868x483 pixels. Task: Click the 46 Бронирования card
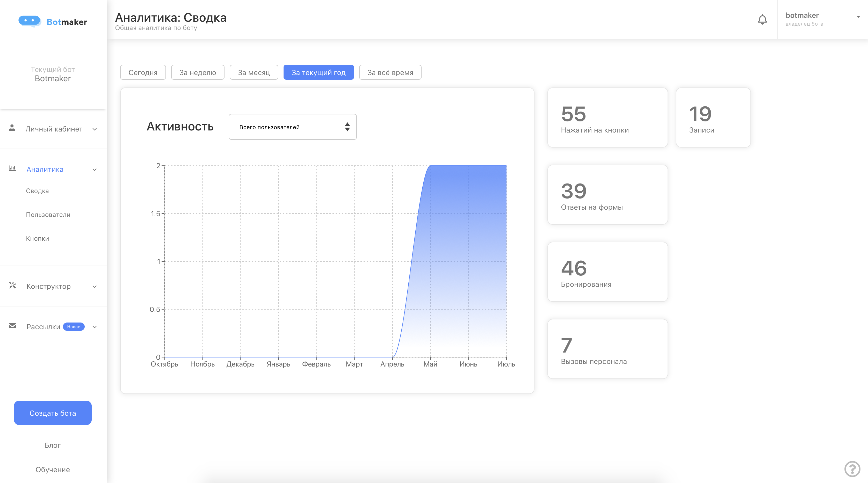607,272
